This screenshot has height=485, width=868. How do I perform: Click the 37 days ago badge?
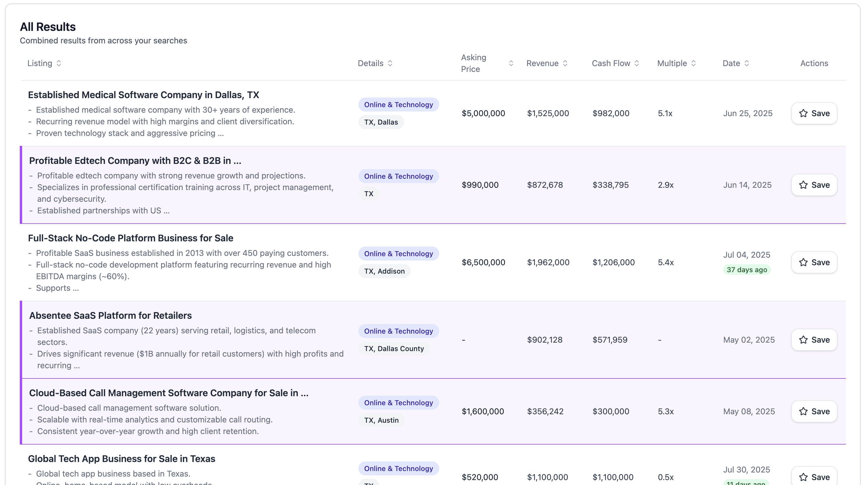click(x=746, y=270)
